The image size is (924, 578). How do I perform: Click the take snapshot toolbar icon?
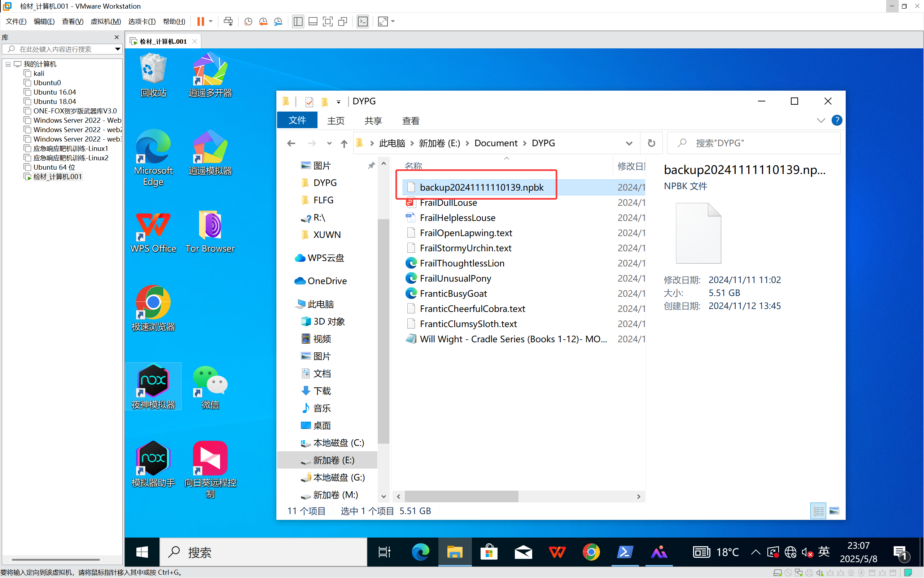248,21
